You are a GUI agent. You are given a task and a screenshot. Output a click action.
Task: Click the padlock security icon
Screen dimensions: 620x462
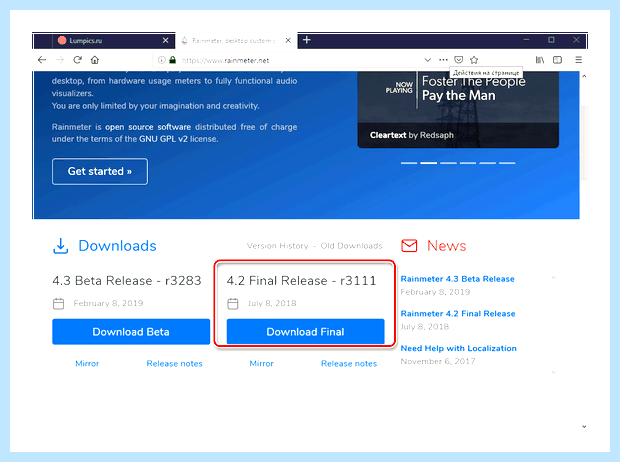point(172,60)
